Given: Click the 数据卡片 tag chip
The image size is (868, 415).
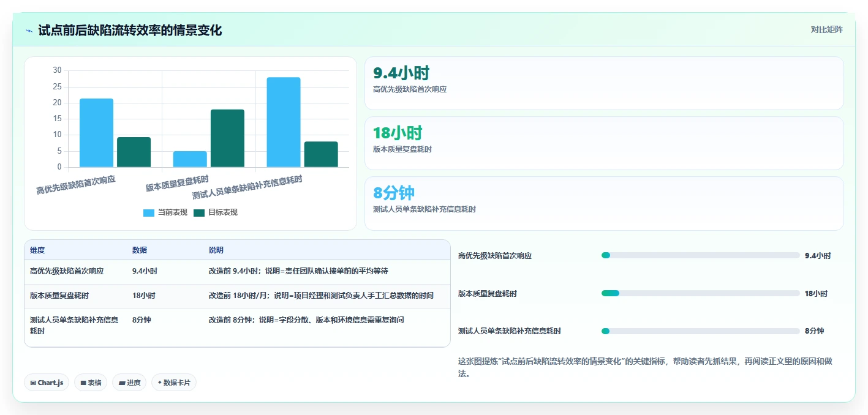Looking at the screenshot, I should [x=174, y=383].
